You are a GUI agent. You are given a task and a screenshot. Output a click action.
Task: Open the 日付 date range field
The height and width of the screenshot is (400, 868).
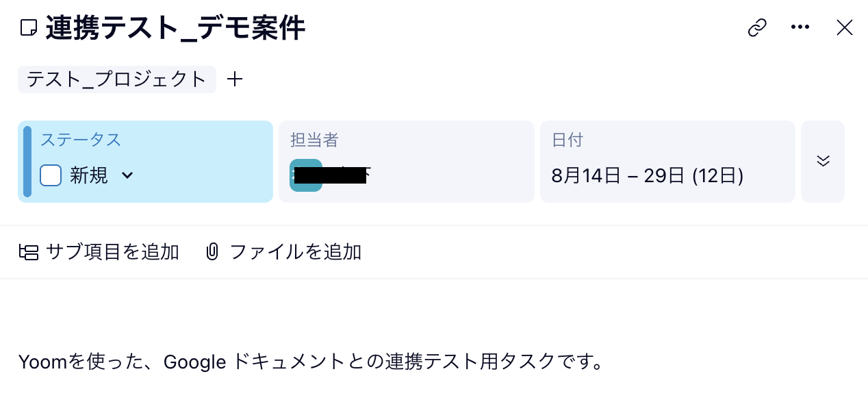(647, 176)
